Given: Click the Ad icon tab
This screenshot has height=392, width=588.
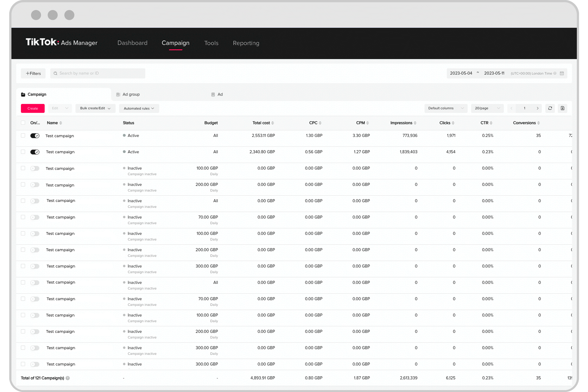Looking at the screenshot, I should (x=213, y=94).
